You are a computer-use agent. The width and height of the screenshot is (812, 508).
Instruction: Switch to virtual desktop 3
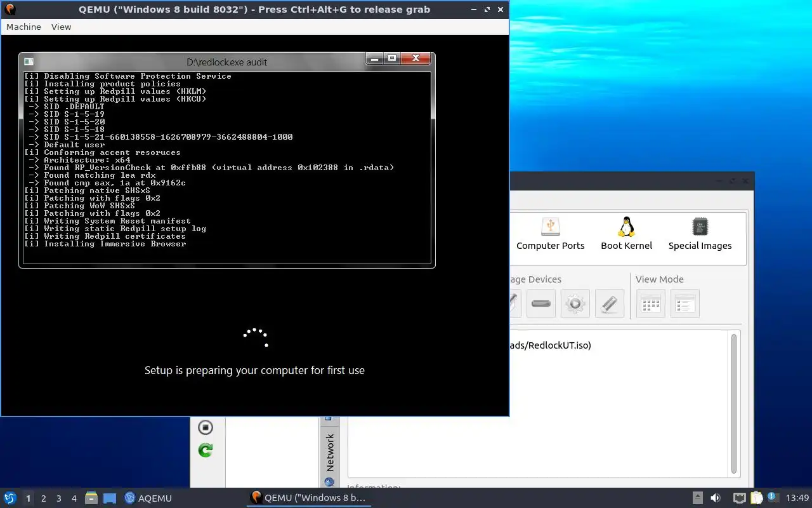[58, 498]
